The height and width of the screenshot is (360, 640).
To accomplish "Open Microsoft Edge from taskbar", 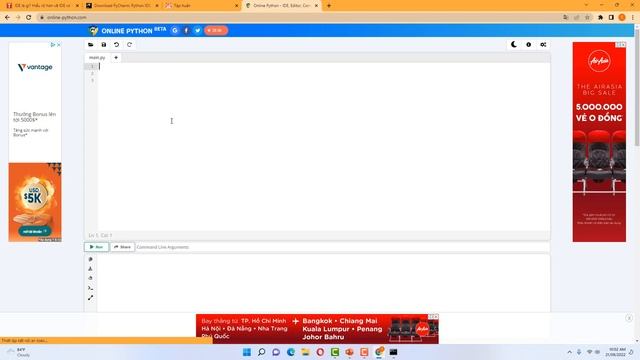I will coord(291,352).
